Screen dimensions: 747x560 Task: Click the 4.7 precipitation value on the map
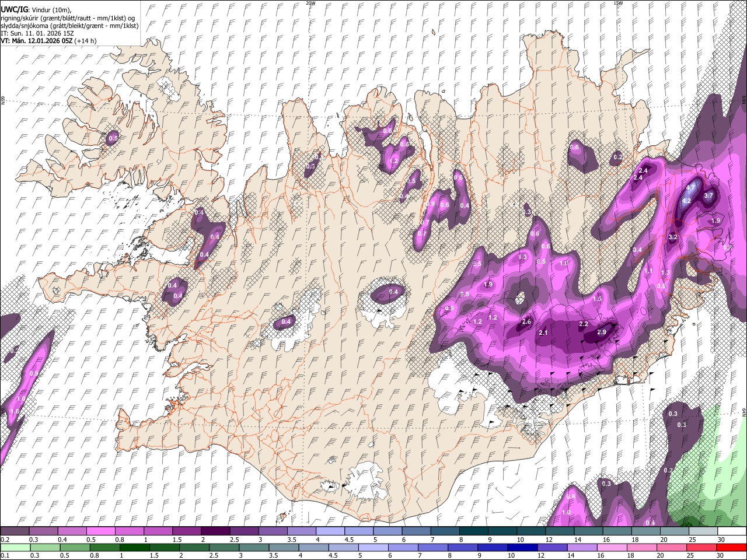692,188
